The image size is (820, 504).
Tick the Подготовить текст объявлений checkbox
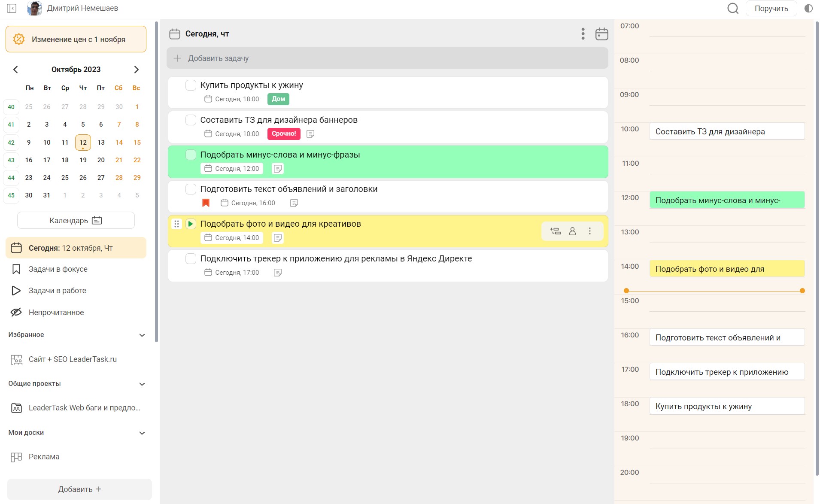[x=191, y=189]
